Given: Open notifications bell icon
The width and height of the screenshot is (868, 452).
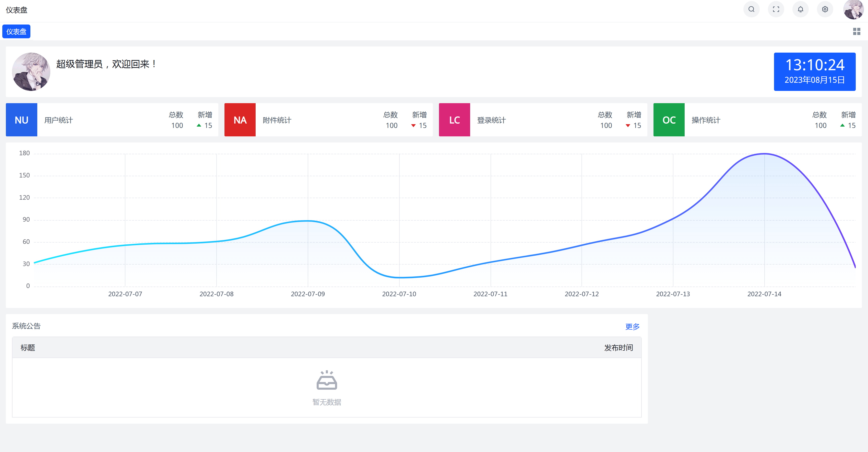Looking at the screenshot, I should [x=800, y=9].
